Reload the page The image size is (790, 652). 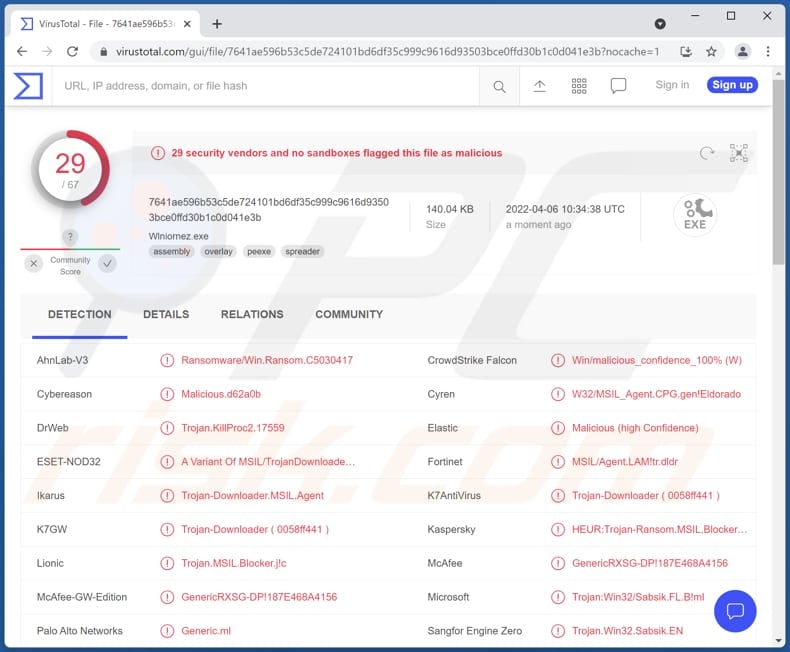[x=73, y=51]
